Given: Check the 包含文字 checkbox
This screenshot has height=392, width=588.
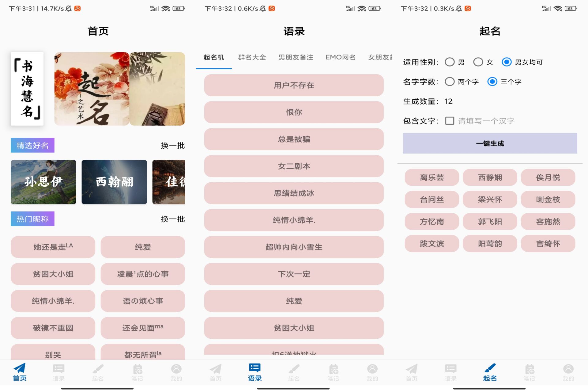Looking at the screenshot, I should point(450,121).
